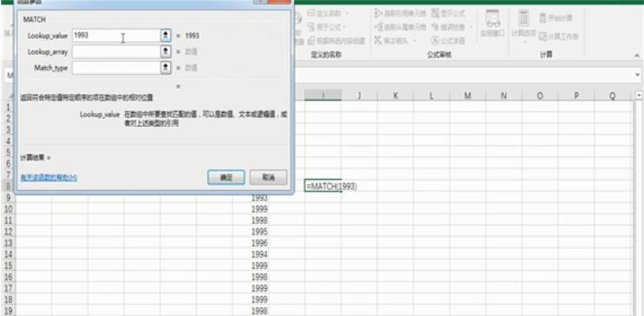The image size is (644, 316).
Task: Click the Match_type range selector icon
Action: (x=165, y=68)
